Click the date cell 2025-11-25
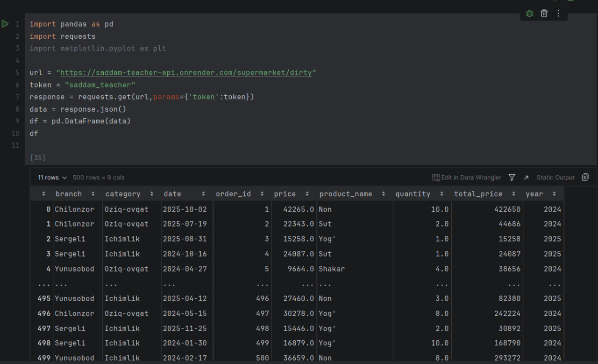This screenshot has width=598, height=364. point(185,328)
